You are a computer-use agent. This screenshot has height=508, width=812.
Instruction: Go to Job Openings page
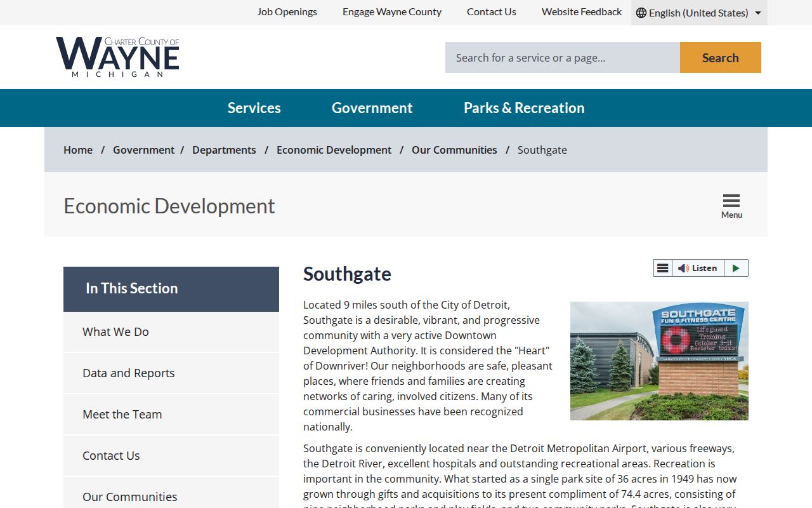287,12
